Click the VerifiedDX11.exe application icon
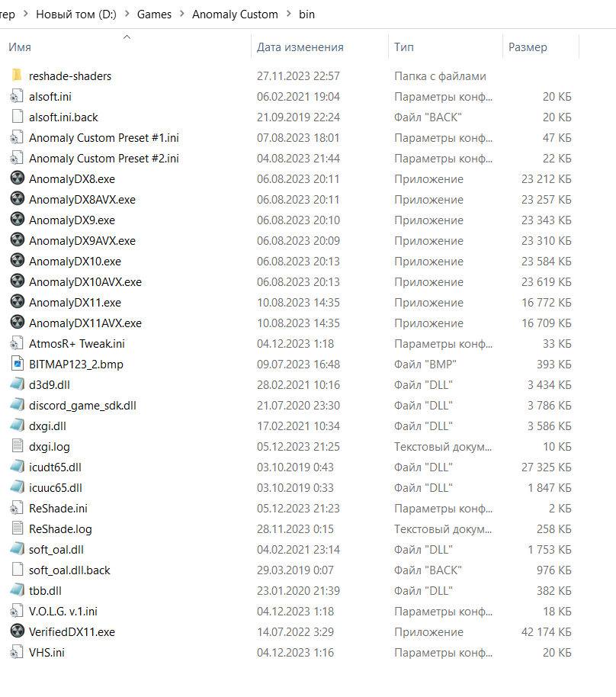Viewport: 616px width, 697px height. (17, 631)
